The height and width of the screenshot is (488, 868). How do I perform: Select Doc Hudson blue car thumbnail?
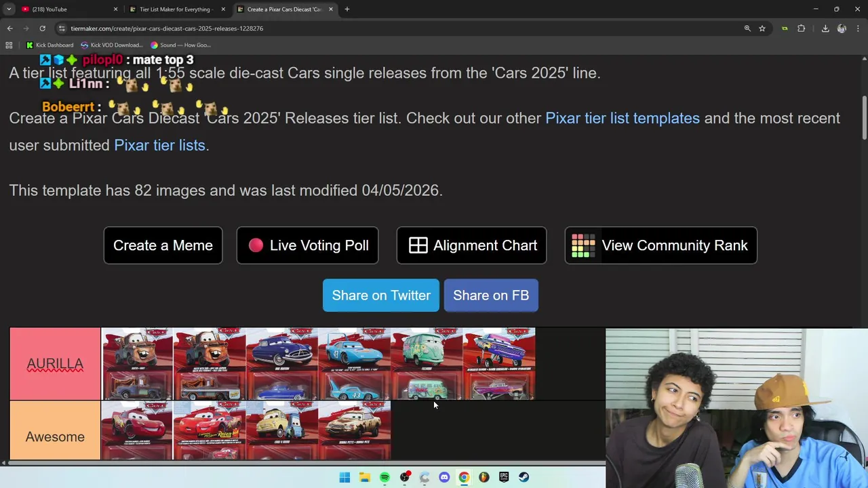click(282, 364)
